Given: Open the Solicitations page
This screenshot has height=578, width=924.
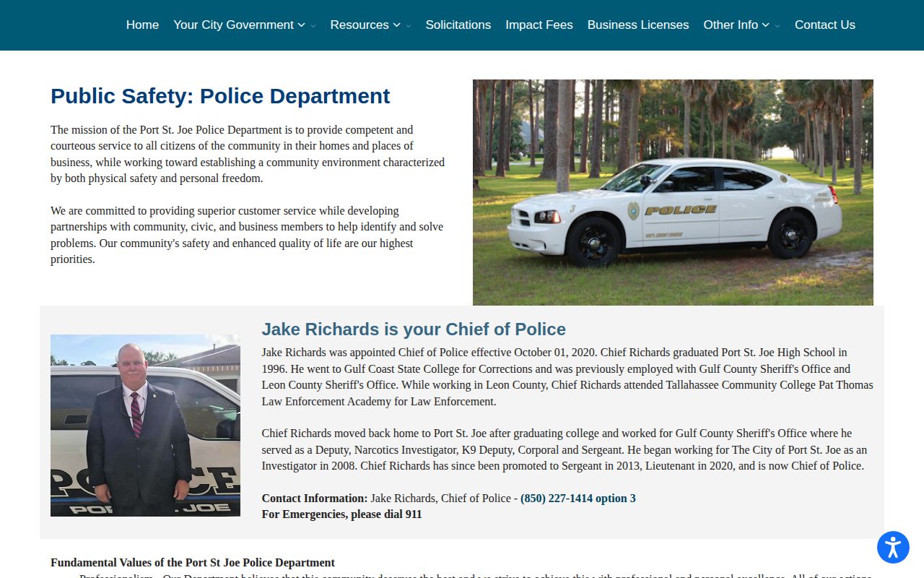Looking at the screenshot, I should [x=458, y=25].
